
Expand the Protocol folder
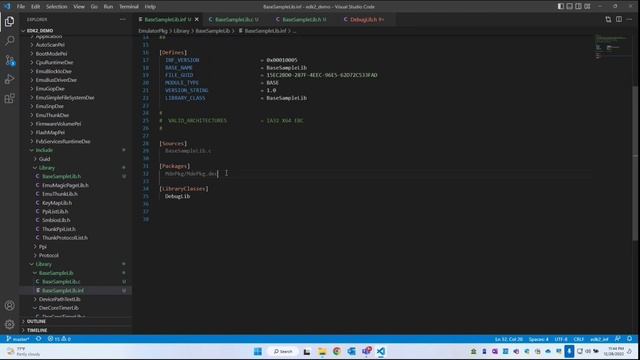pos(48,256)
